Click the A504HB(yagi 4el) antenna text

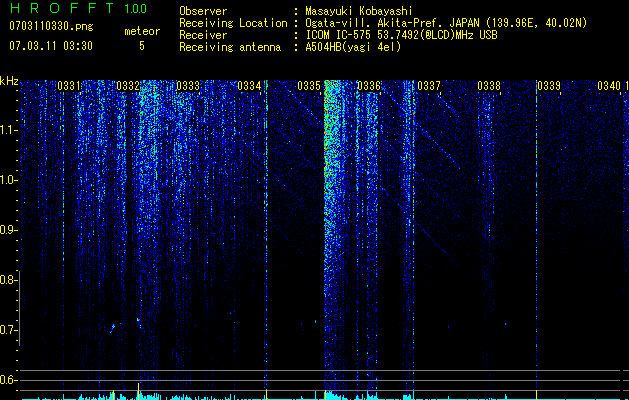(353, 47)
